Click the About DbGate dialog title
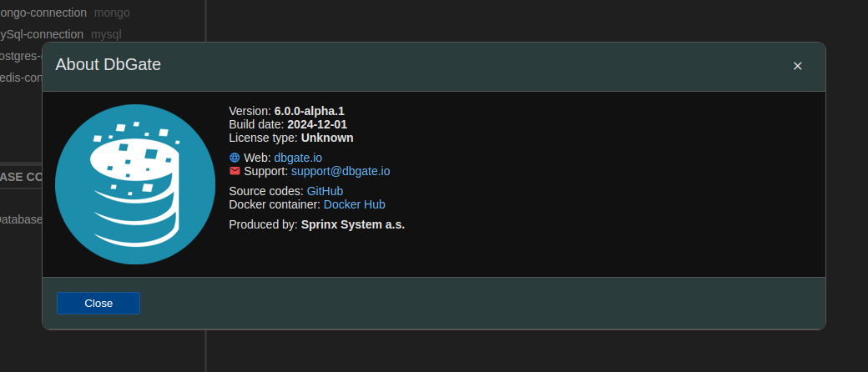Viewport: 868px width, 372px height. pyautogui.click(x=108, y=65)
